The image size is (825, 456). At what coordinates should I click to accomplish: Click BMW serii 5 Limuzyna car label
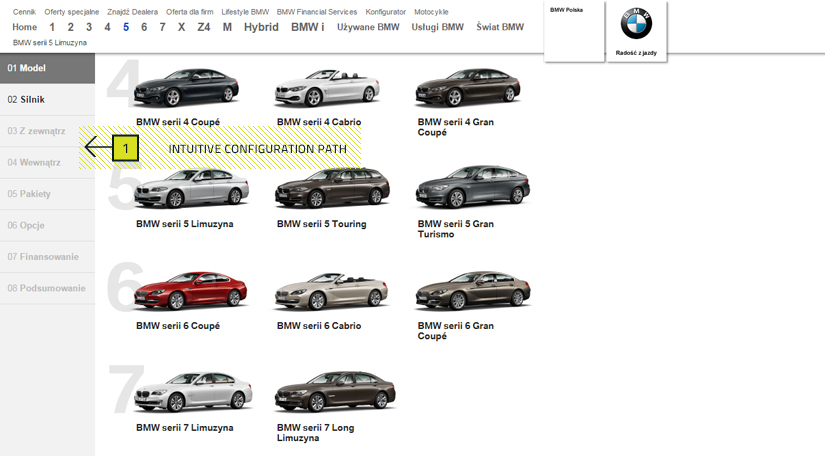(185, 224)
